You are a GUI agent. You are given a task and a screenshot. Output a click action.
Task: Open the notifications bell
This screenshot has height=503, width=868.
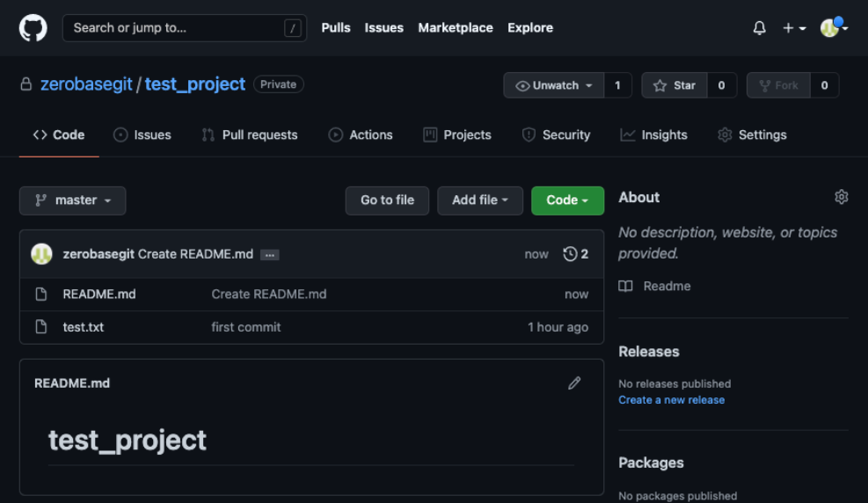(760, 28)
